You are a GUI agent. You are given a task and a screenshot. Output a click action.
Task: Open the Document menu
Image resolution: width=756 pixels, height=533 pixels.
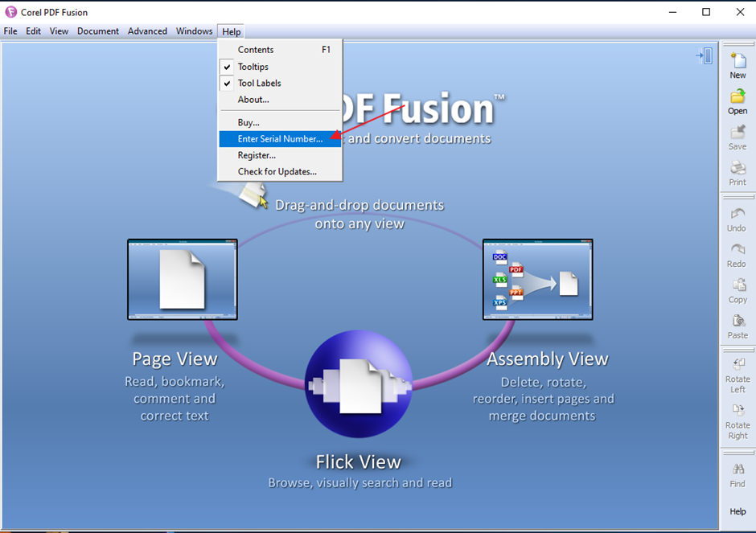(98, 31)
